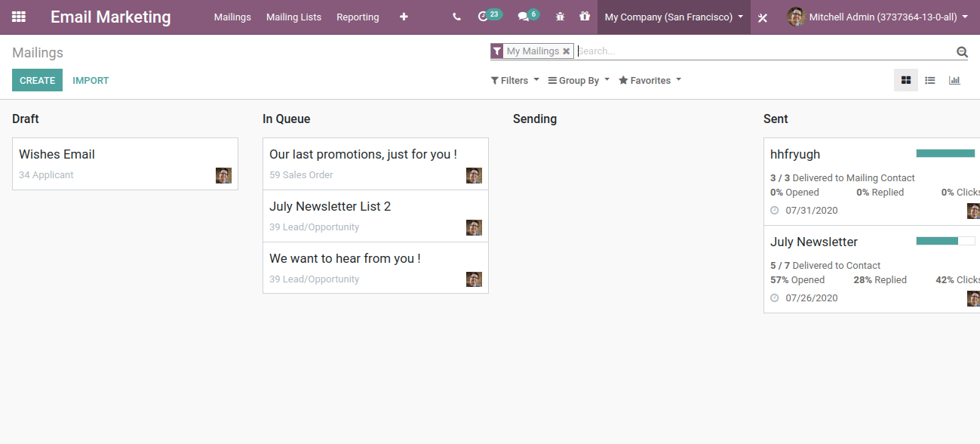This screenshot has height=444, width=980.
Task: Click clock icon beside 07/26/2020
Action: pyautogui.click(x=774, y=298)
